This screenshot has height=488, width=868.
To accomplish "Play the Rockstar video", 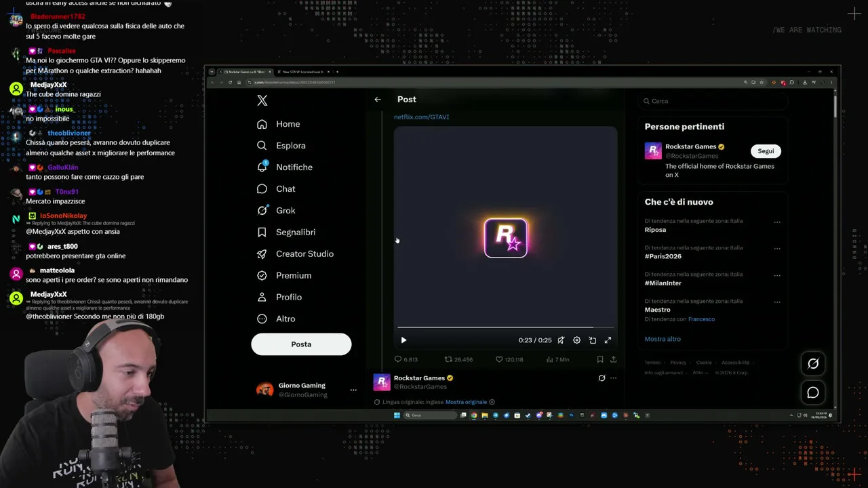I will (403, 340).
